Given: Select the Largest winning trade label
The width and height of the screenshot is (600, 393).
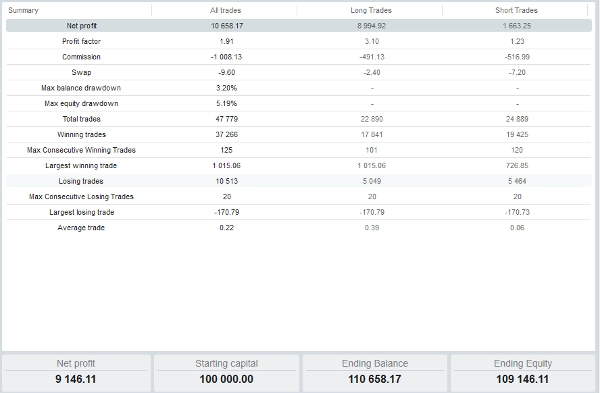Looking at the screenshot, I should click(x=81, y=165).
